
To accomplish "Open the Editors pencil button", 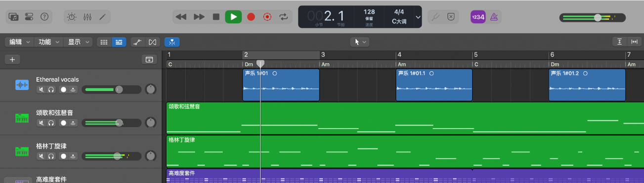I will pyautogui.click(x=103, y=17).
